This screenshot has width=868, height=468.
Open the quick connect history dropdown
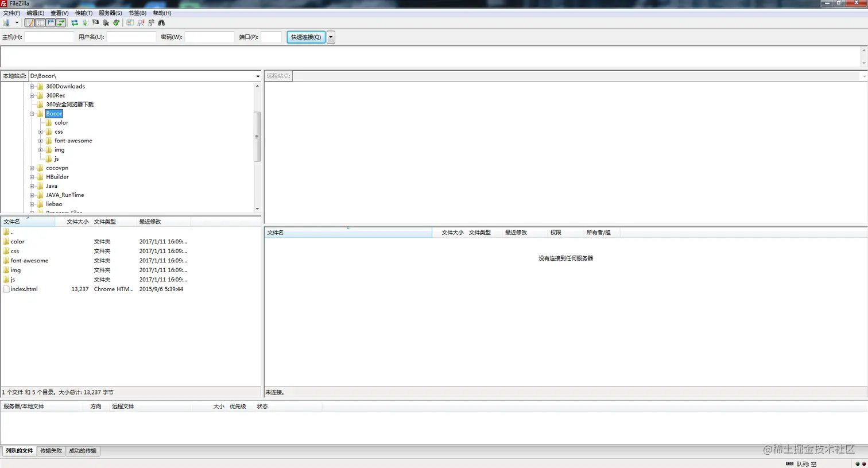click(331, 37)
